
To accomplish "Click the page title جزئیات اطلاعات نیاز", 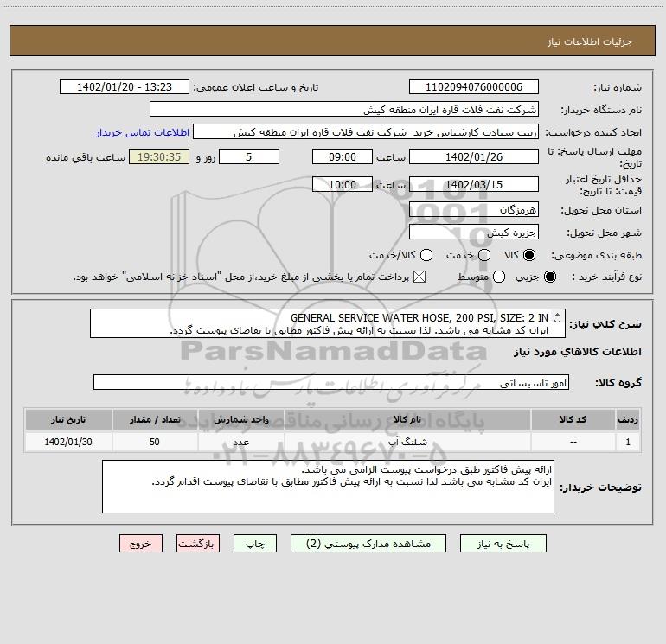I will click(x=590, y=41).
